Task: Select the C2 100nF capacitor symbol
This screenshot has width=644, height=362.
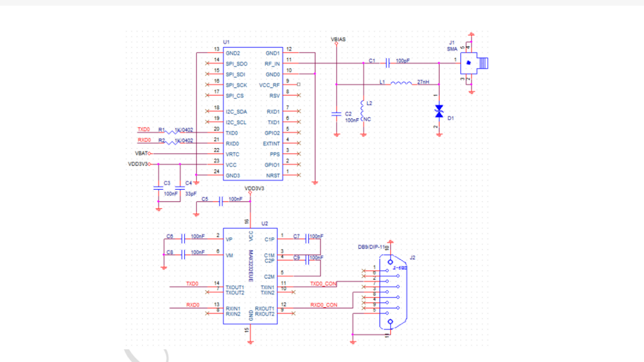Action: coord(336,113)
